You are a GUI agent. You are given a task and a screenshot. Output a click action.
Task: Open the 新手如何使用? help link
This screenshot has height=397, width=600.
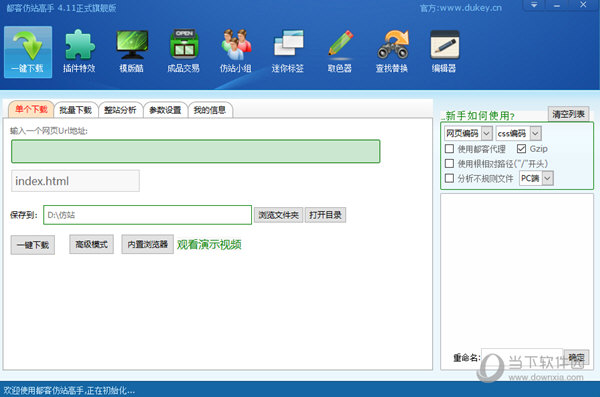click(x=480, y=116)
